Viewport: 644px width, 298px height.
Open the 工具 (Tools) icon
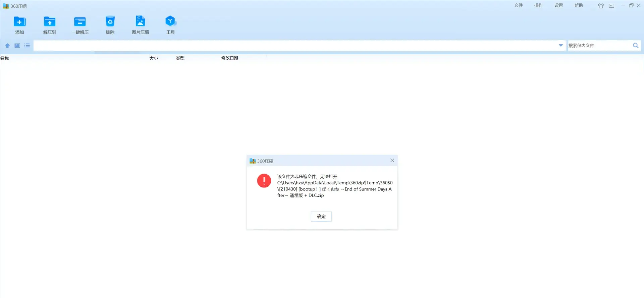[170, 21]
